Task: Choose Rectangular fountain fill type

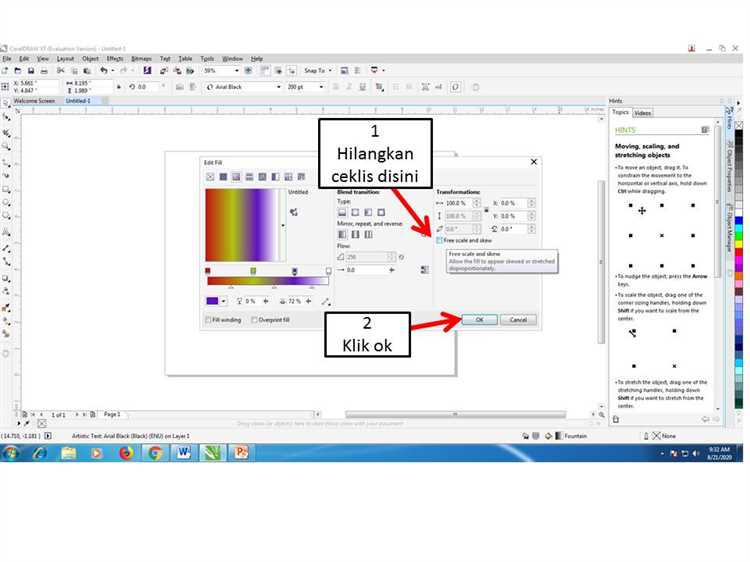Action: coord(381,212)
